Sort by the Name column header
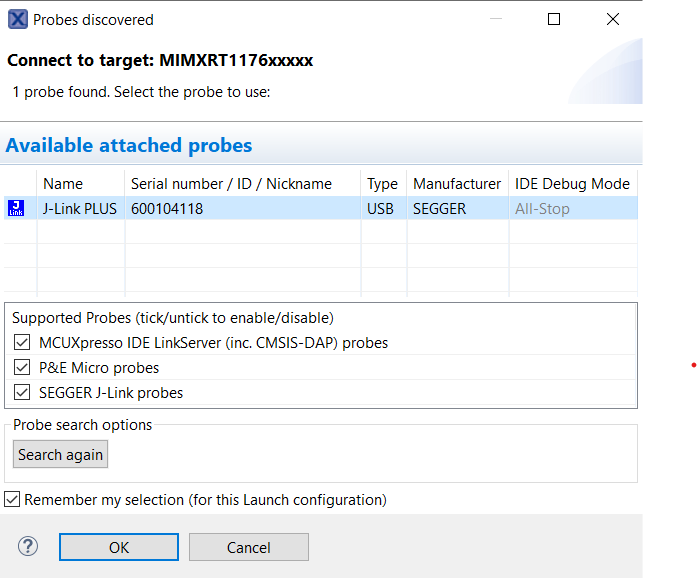The width and height of the screenshot is (697, 578). (x=63, y=184)
